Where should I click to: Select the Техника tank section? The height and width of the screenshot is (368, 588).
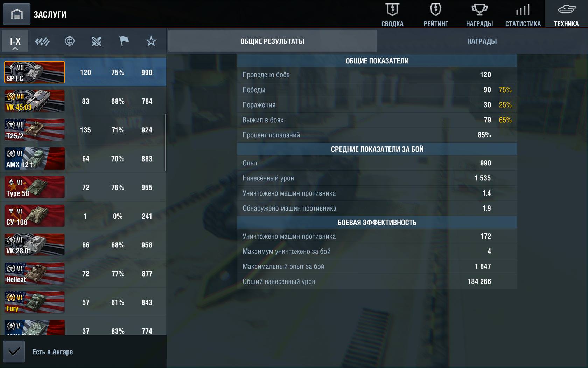point(566,14)
